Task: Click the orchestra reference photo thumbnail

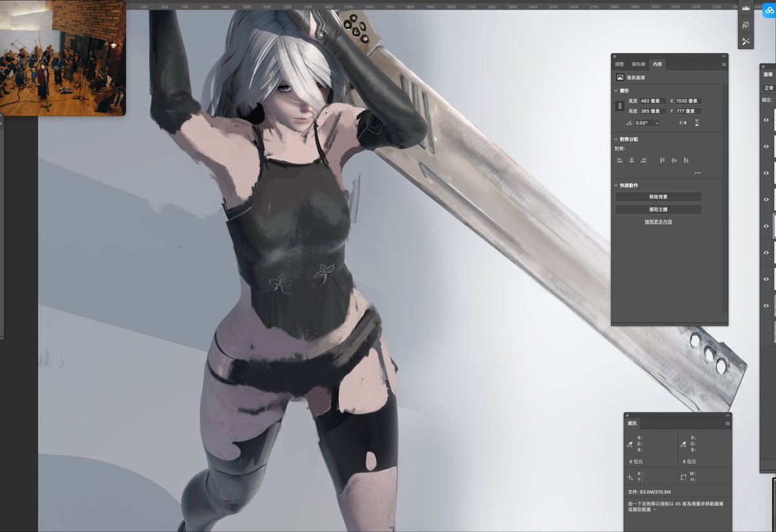Action: (63, 58)
